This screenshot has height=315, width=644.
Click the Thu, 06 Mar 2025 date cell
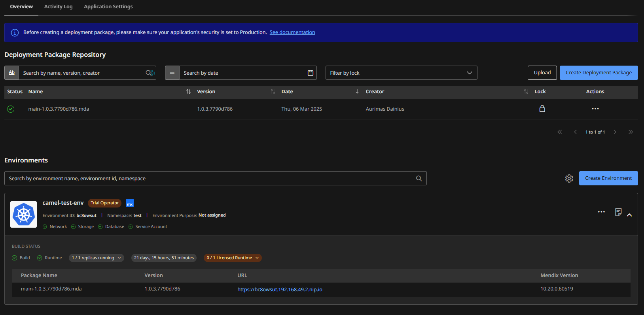click(301, 109)
